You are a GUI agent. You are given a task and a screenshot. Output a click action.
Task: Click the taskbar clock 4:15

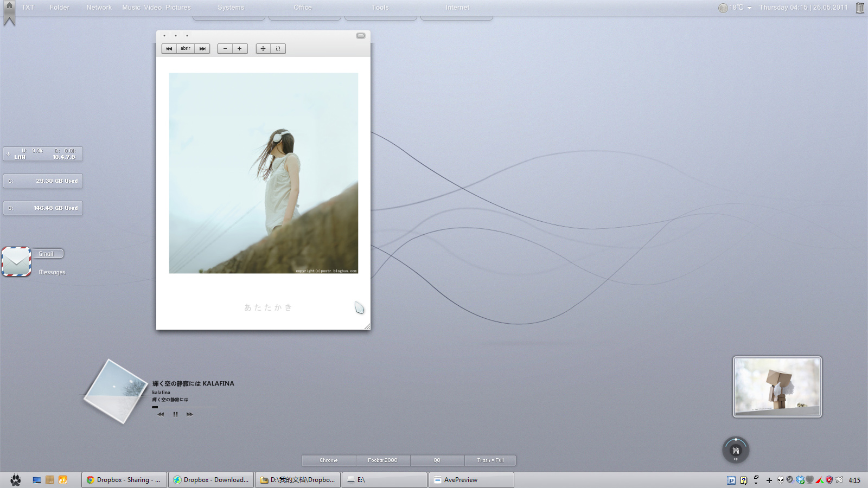coord(854,480)
